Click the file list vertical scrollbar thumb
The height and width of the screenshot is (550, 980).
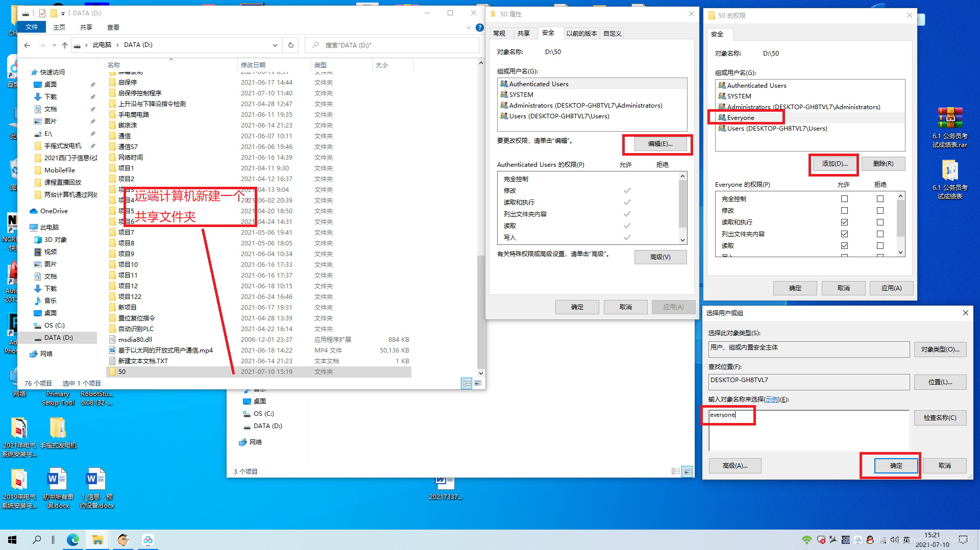(481, 311)
